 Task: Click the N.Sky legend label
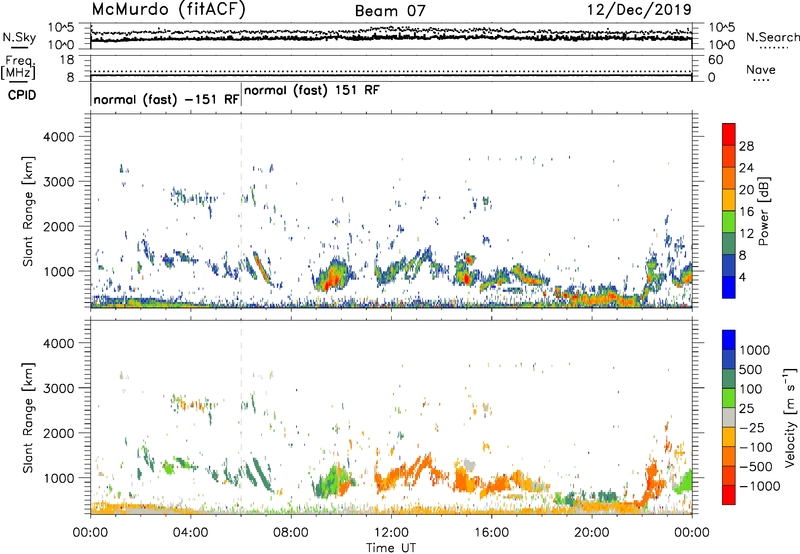[19, 37]
